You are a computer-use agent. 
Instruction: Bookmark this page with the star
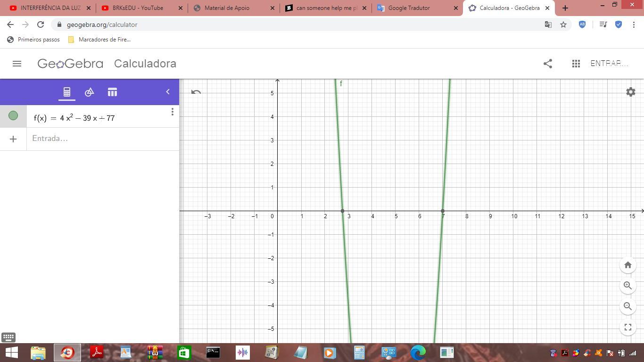[x=563, y=25]
